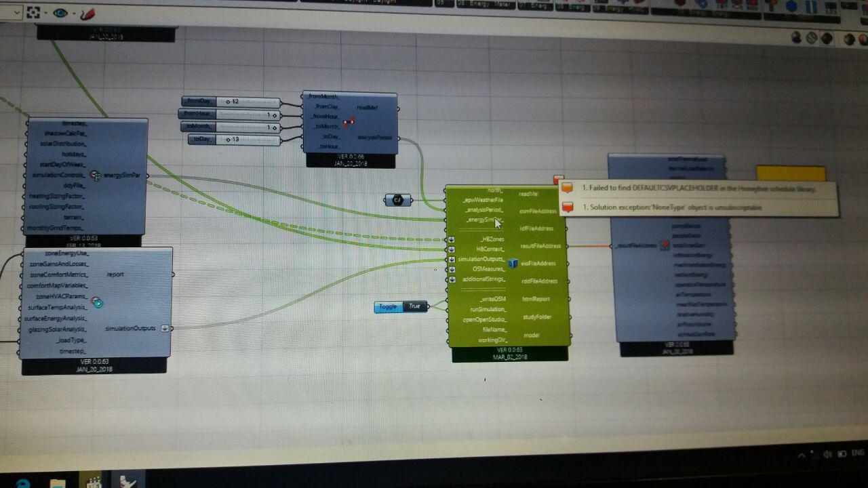Click the _writeOSM input label
This screenshot has height=488, width=868.
(492, 299)
